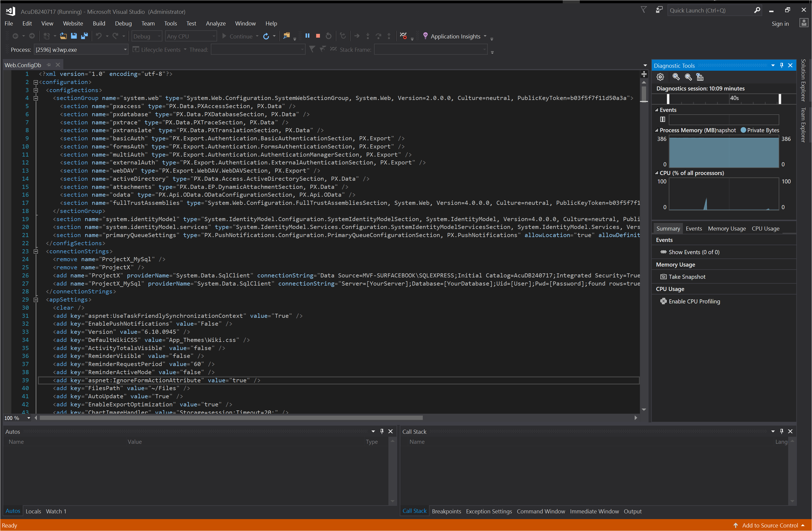The image size is (812, 531).
Task: Click the left timeline selection handle
Action: (x=668, y=99)
